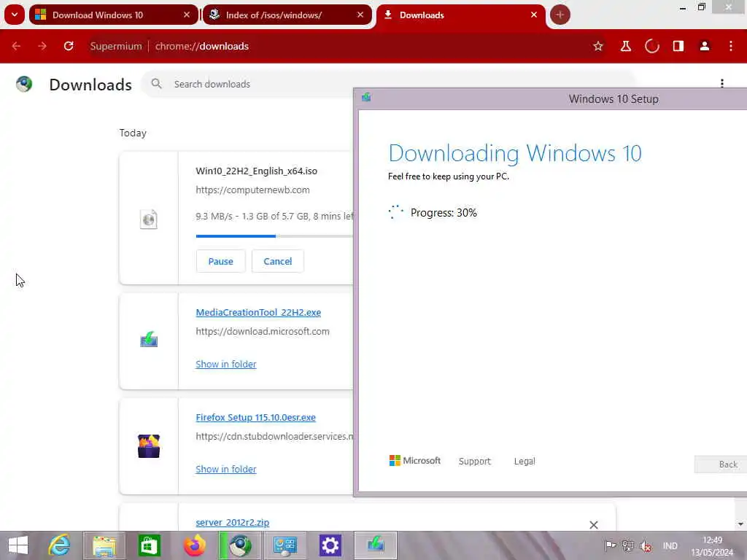The height and width of the screenshot is (560, 747).
Task: Go forward using the forward arrow
Action: coord(42,46)
